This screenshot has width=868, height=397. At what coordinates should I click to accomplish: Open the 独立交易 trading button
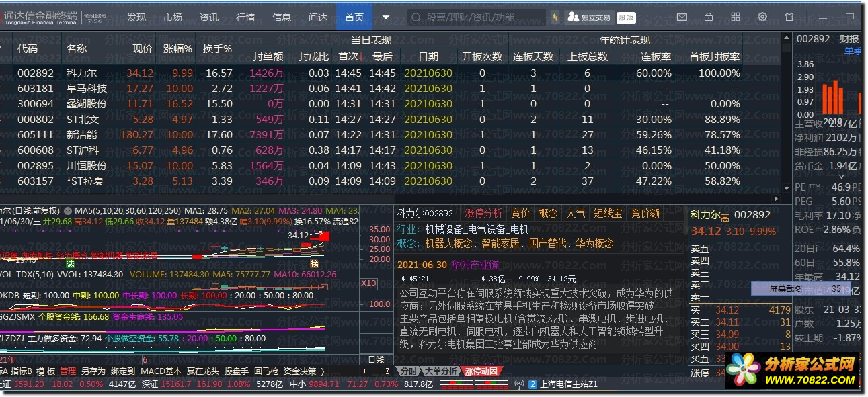point(589,17)
